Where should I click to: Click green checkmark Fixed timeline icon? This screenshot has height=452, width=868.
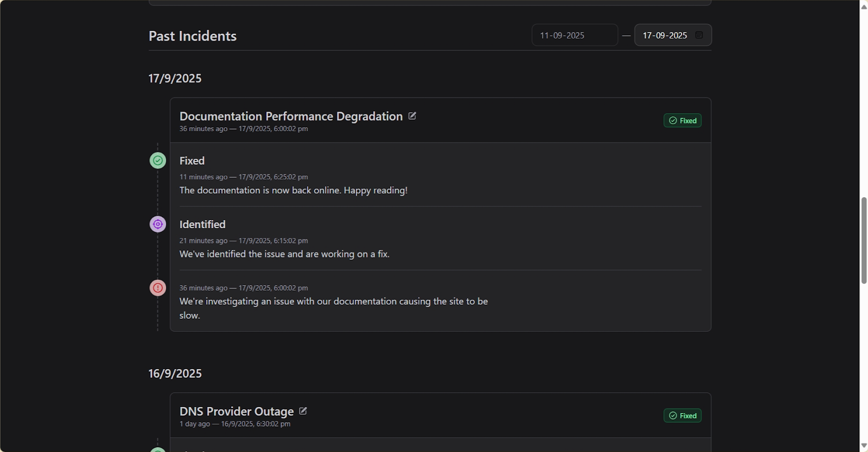pos(158,161)
